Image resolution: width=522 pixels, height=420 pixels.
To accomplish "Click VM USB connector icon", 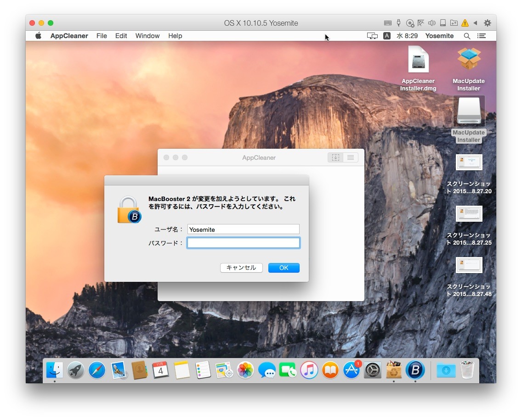I will click(x=398, y=23).
